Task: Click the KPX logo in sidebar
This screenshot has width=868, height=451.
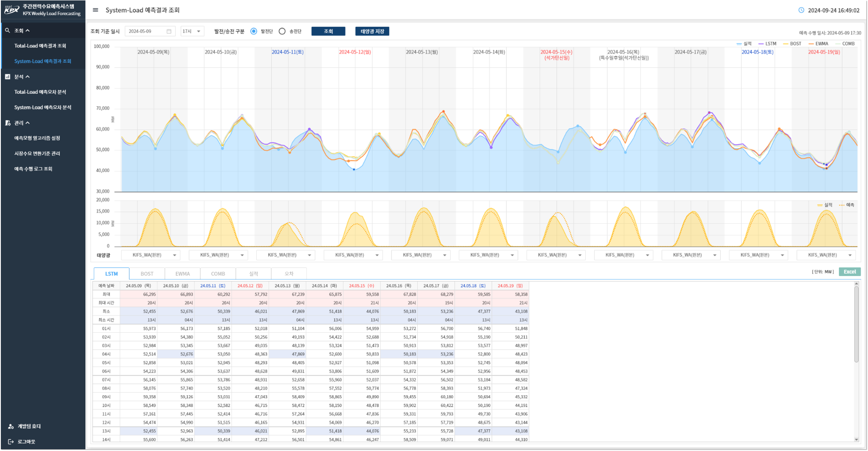Action: [x=12, y=9]
